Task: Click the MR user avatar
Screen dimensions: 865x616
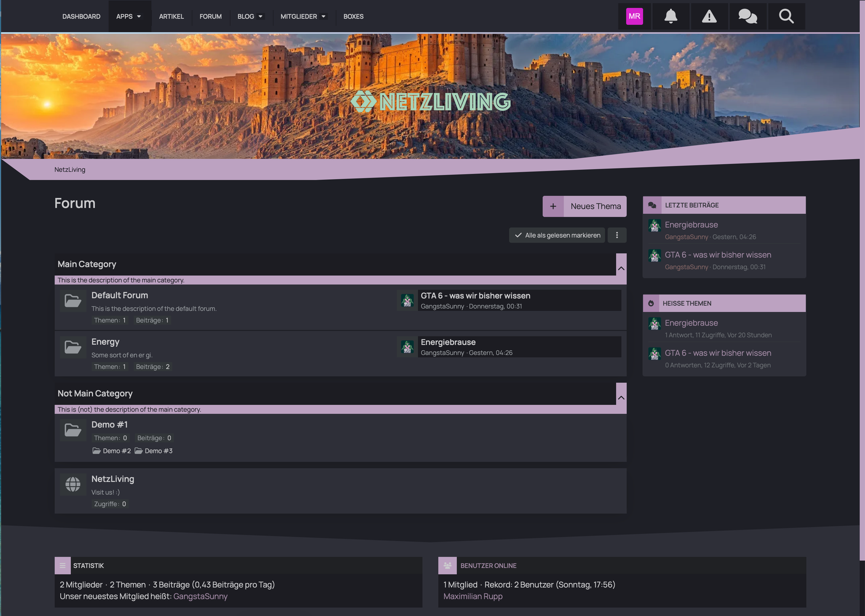Action: point(634,17)
